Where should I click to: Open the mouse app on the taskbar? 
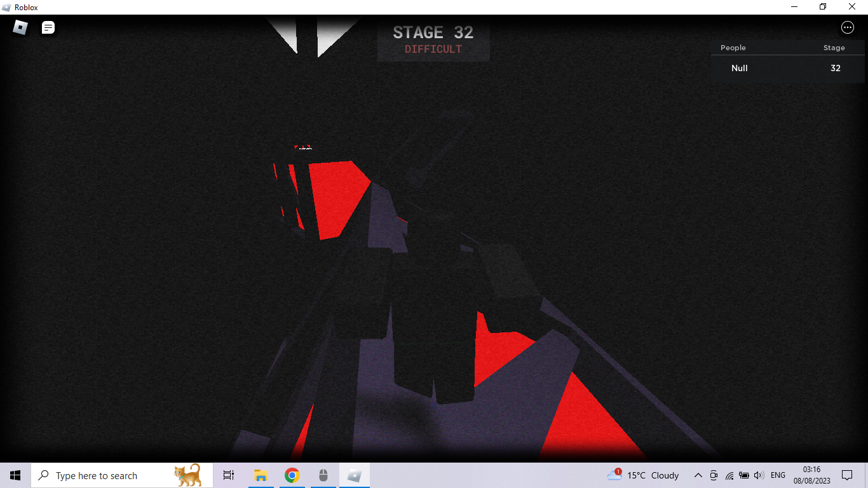pos(323,475)
